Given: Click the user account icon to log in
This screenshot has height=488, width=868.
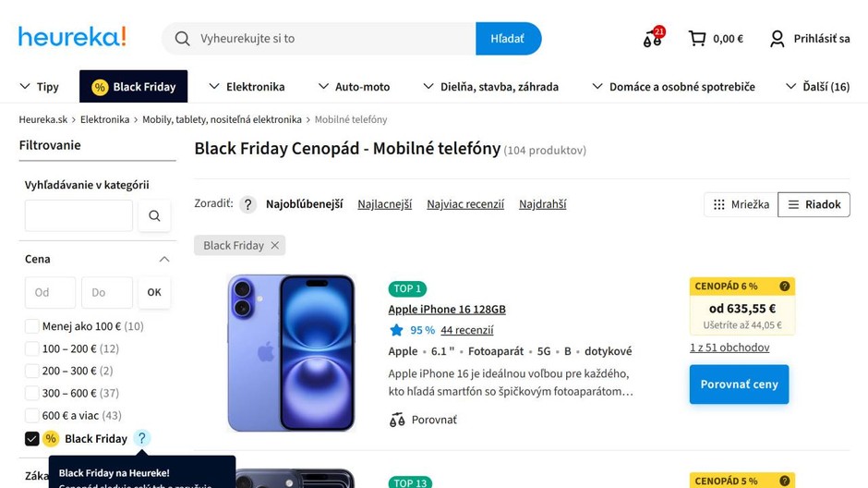Looking at the screenshot, I should click(x=778, y=39).
